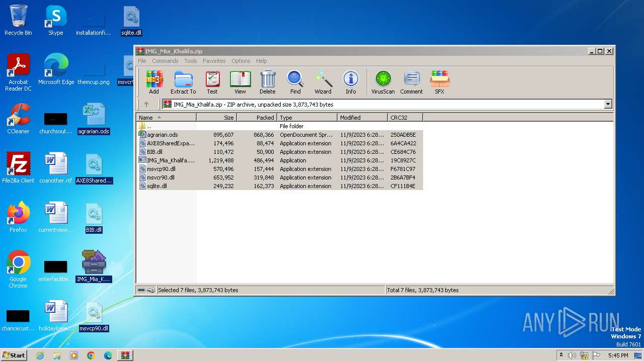Sort by the Type column header
Image resolution: width=644 pixels, height=362 pixels.
tap(307, 118)
